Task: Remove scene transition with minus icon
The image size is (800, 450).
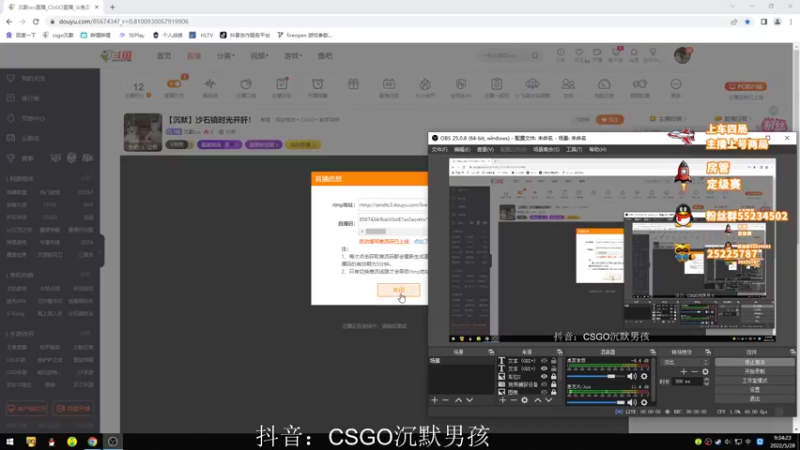Action: 694,371
